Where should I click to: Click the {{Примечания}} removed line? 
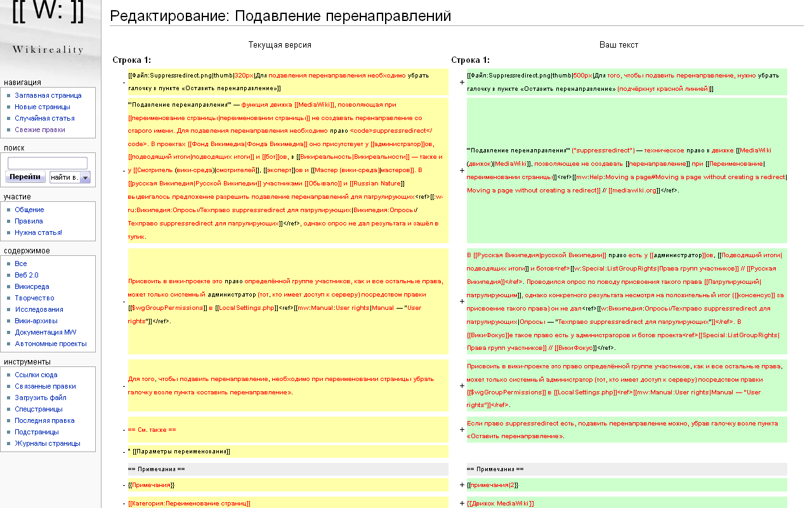click(x=288, y=485)
